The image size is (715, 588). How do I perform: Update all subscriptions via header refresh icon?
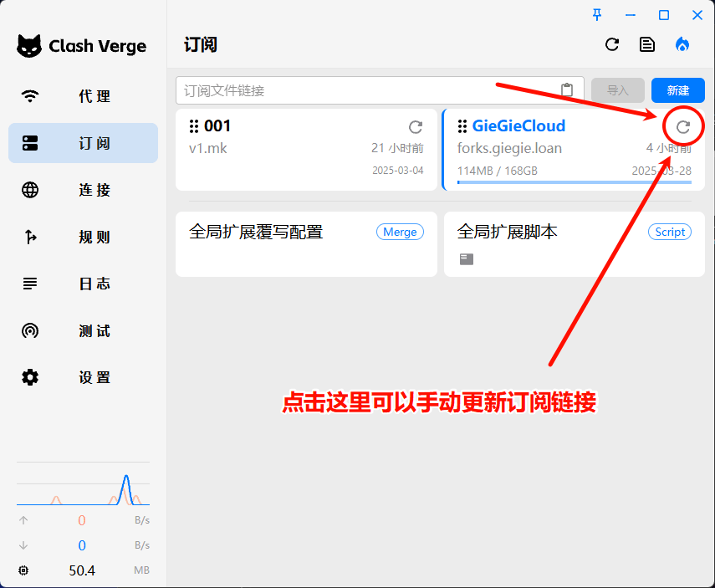tap(612, 44)
